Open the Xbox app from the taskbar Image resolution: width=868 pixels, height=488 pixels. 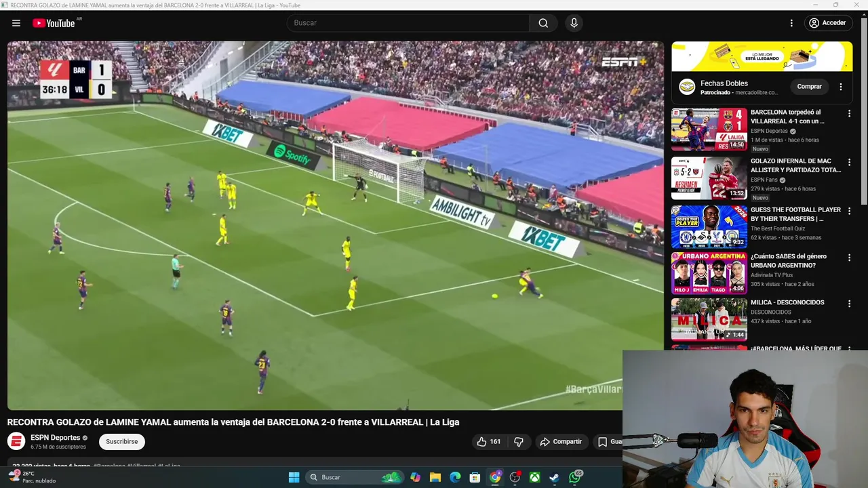[535, 477]
